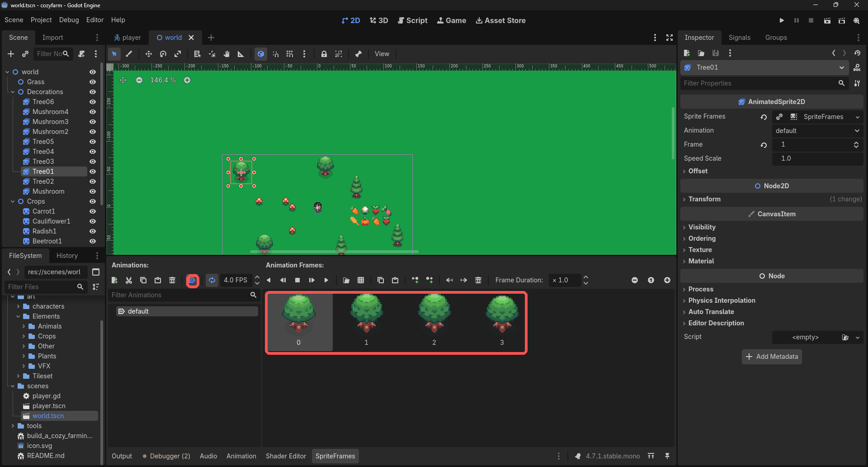The height and width of the screenshot is (467, 868).
Task: Run the project with Play button
Action: pos(782,20)
